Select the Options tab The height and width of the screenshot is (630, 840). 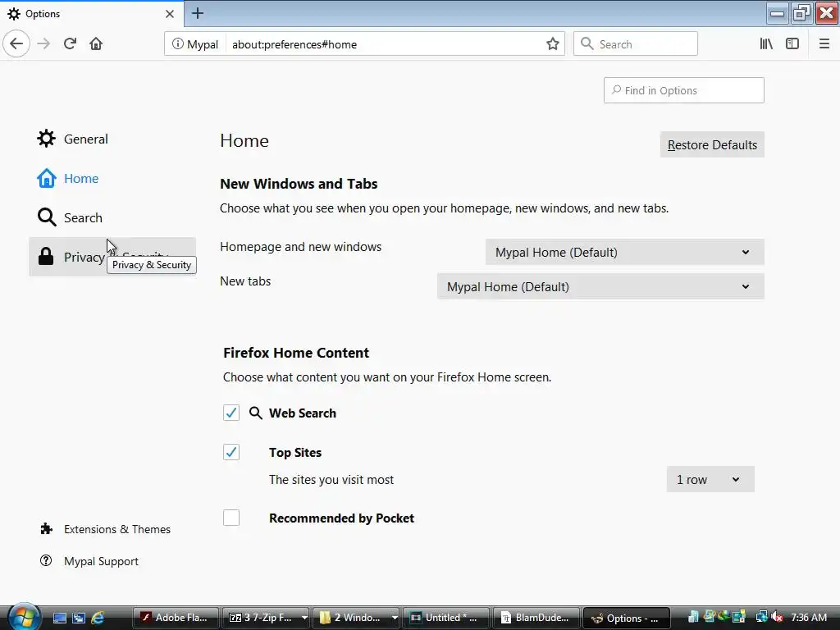coord(91,14)
